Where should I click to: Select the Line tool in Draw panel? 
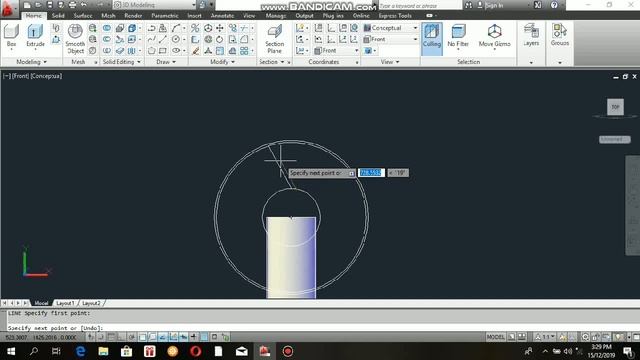point(162,39)
